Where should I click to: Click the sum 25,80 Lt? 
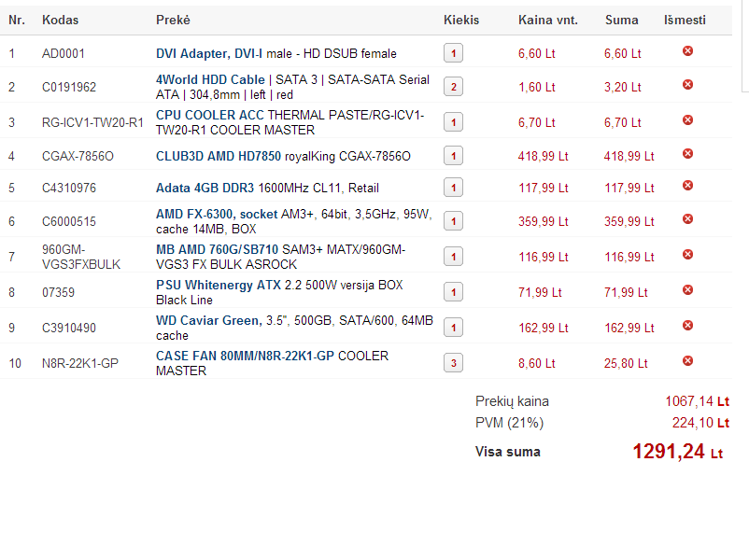click(x=626, y=363)
